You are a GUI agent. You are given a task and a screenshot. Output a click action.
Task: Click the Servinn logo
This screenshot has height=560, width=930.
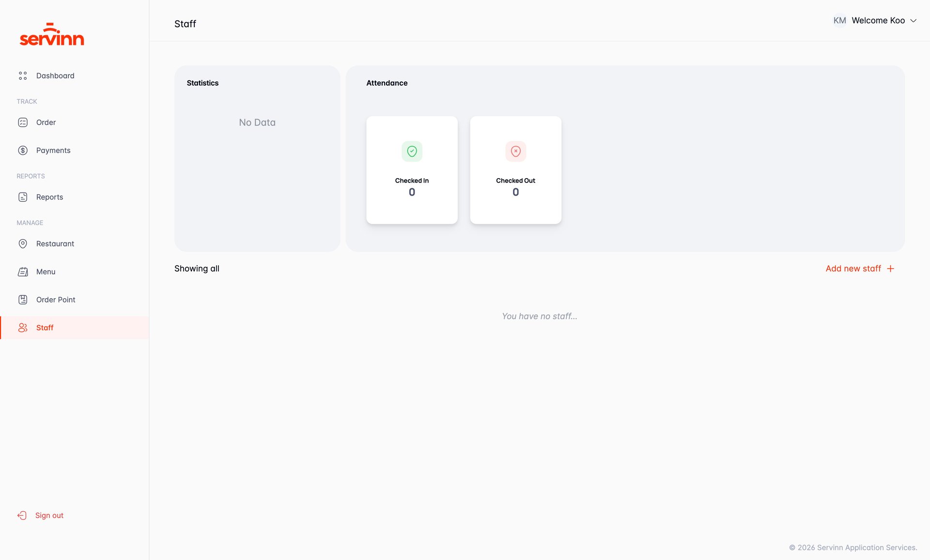[x=52, y=35]
